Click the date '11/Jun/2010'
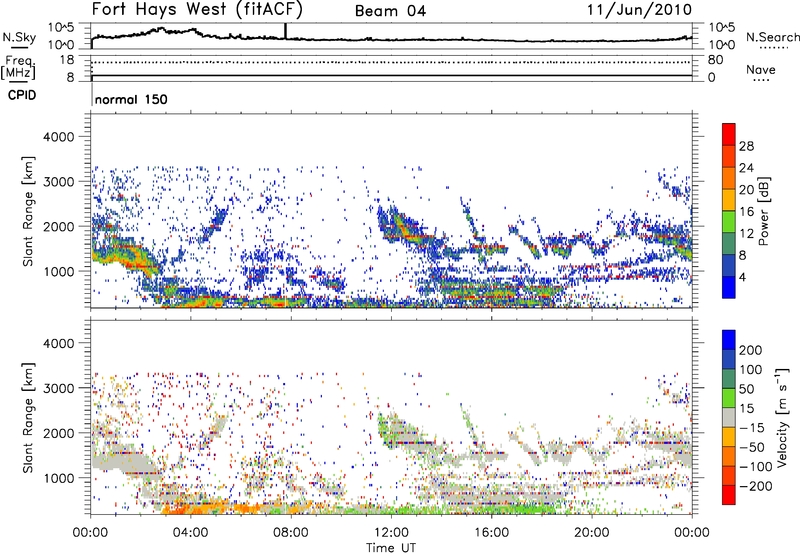Image resolution: width=800 pixels, height=554 pixels. (639, 9)
